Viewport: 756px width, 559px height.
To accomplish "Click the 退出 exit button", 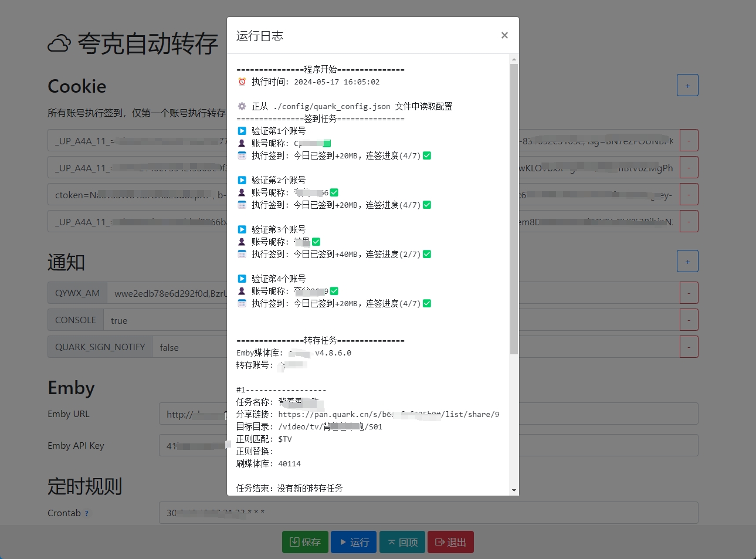I will tap(450, 541).
